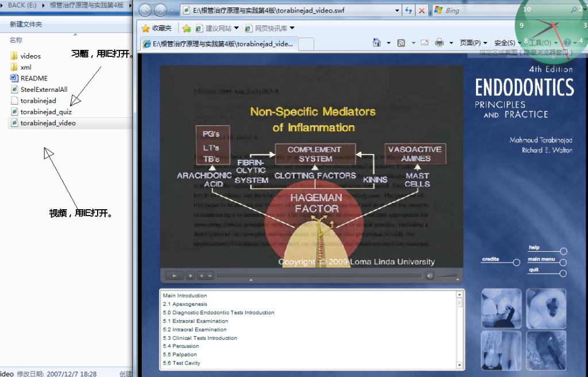The width and height of the screenshot is (588, 377).
Task: Click video list scrollbar down arrow
Action: 459,365
